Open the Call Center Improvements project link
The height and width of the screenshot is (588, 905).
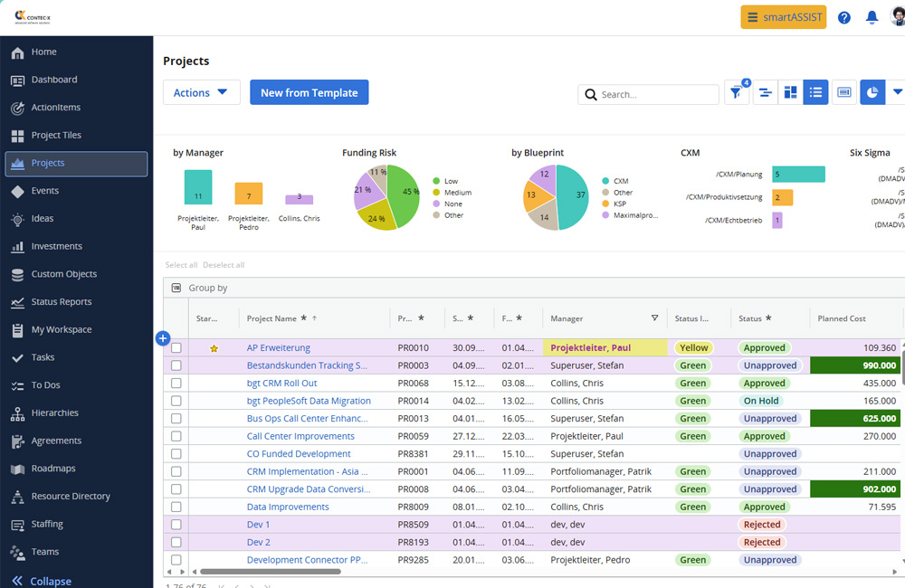pos(300,436)
